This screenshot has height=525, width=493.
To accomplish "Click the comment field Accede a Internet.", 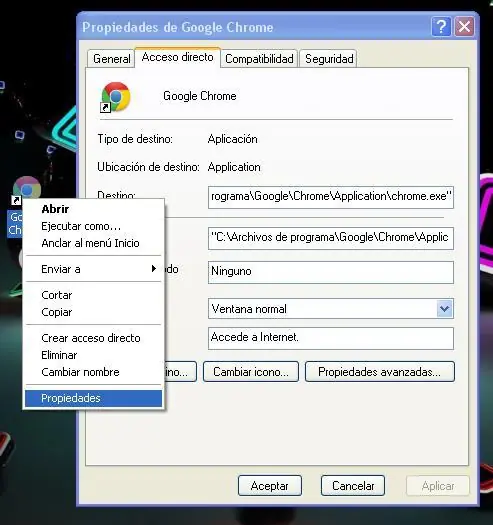I will [331, 338].
